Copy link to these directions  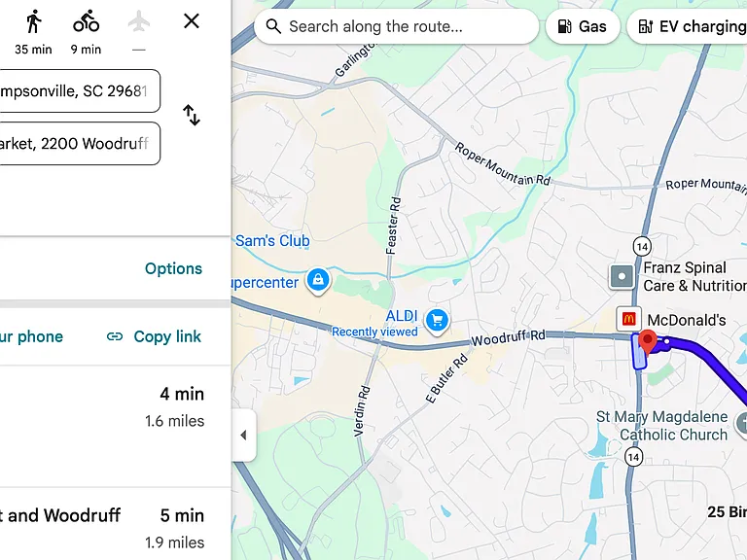click(154, 336)
